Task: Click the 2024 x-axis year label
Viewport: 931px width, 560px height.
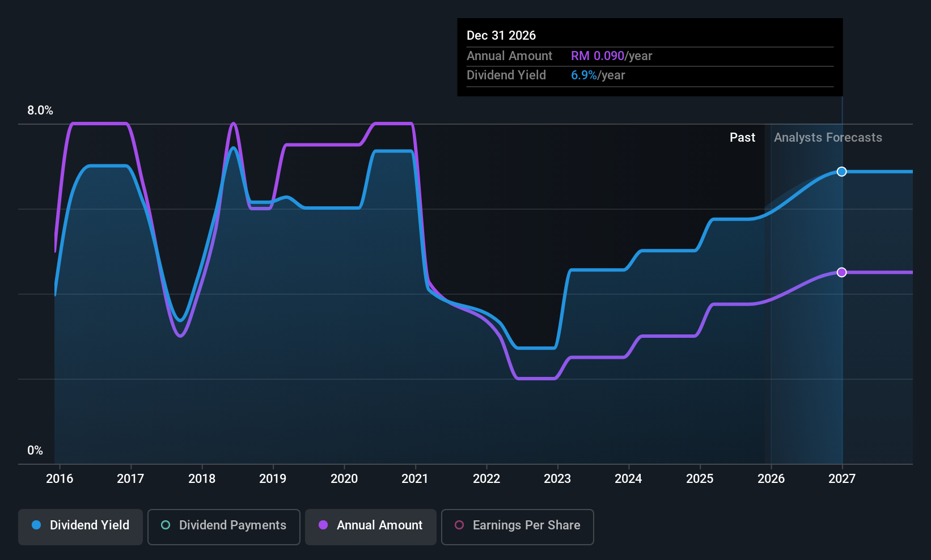Action: click(x=628, y=479)
